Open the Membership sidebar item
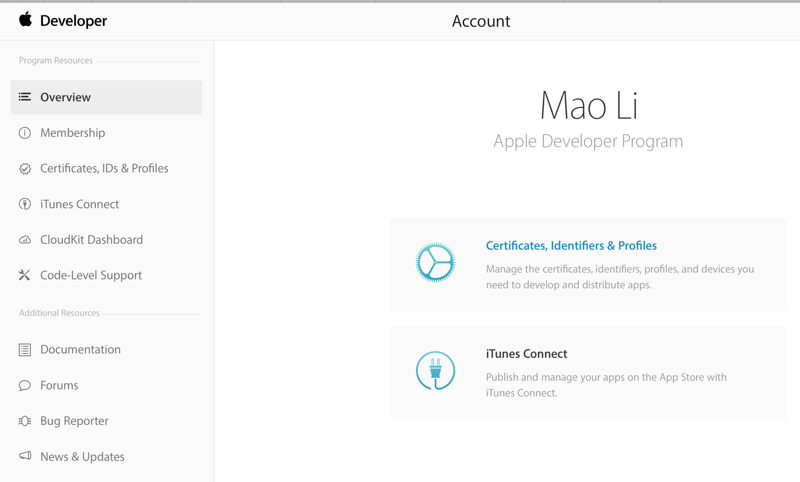The width and height of the screenshot is (800, 482). (72, 133)
